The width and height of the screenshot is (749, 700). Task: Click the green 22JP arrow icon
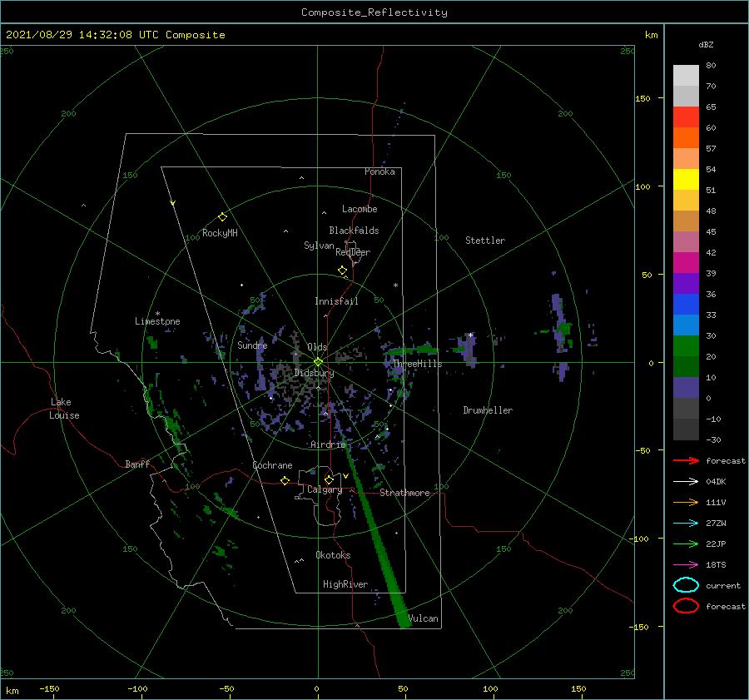pyautogui.click(x=686, y=544)
